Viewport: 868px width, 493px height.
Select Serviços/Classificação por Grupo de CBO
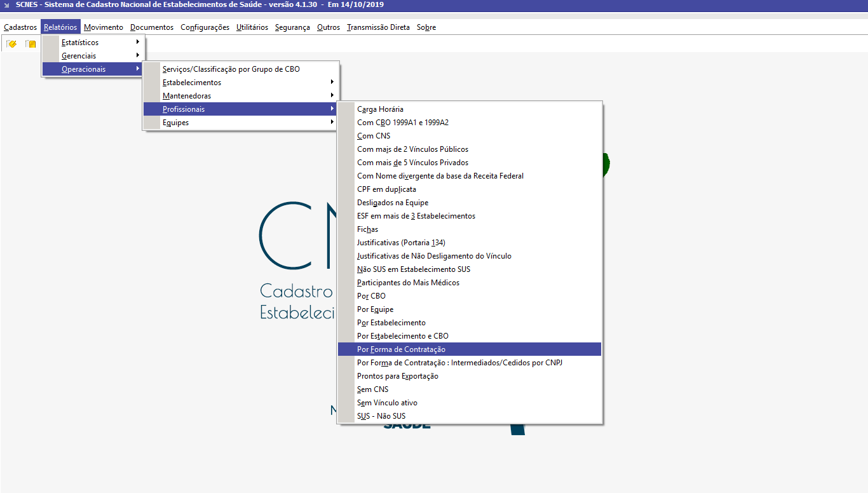231,69
